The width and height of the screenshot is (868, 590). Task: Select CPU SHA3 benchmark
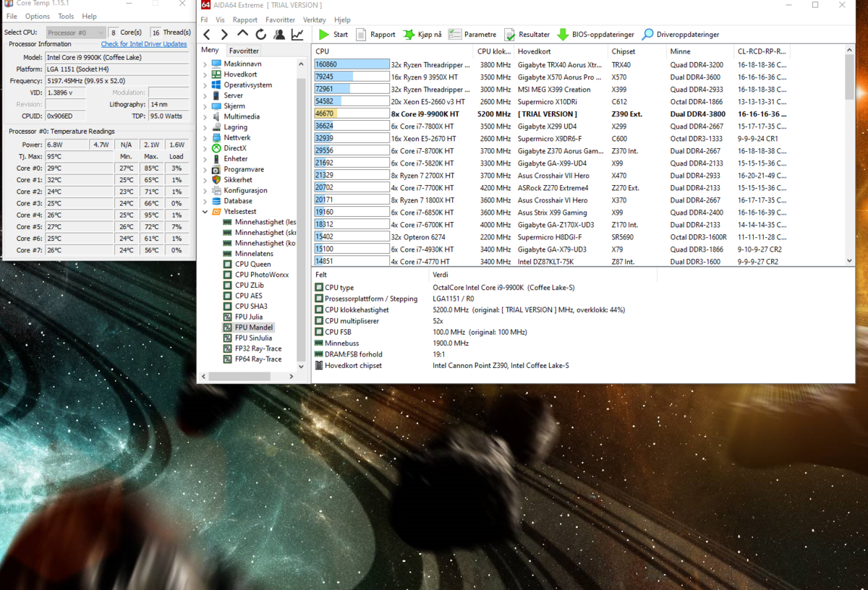(x=250, y=307)
